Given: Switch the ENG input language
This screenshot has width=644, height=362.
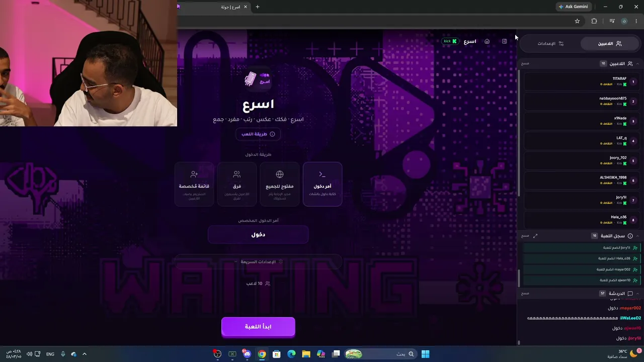Looking at the screenshot, I should (x=50, y=354).
